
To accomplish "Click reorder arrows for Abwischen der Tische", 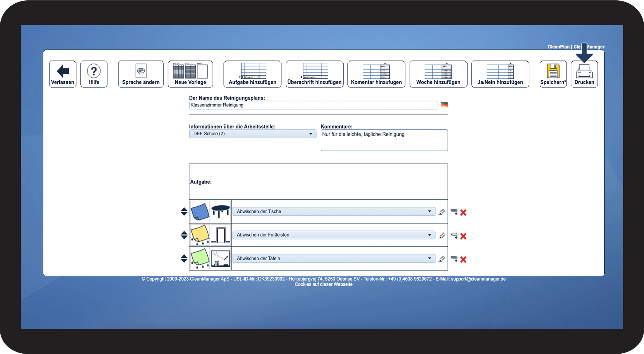I will click(x=184, y=211).
